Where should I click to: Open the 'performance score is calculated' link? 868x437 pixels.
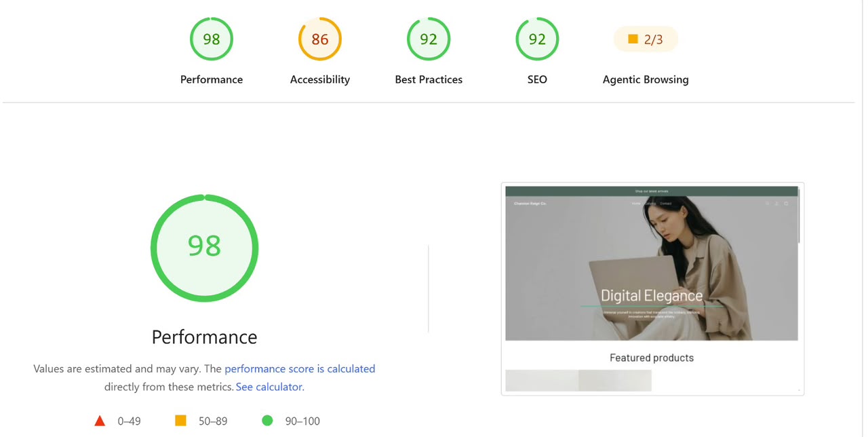pos(300,368)
